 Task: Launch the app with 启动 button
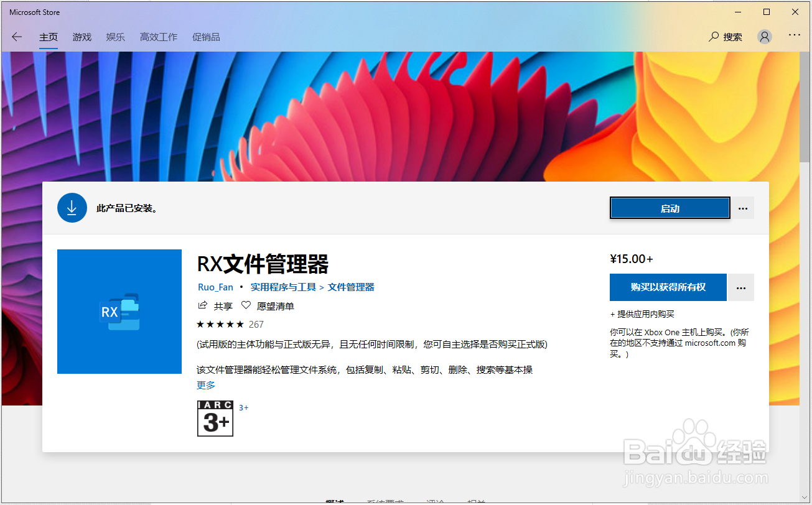pos(670,208)
